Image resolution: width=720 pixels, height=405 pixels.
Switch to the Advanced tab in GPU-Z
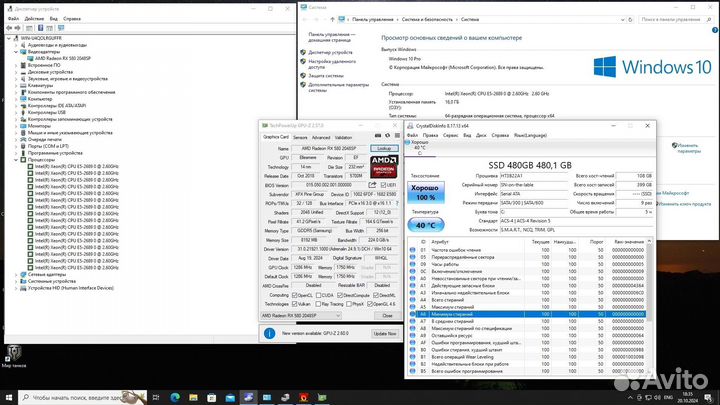click(x=321, y=137)
